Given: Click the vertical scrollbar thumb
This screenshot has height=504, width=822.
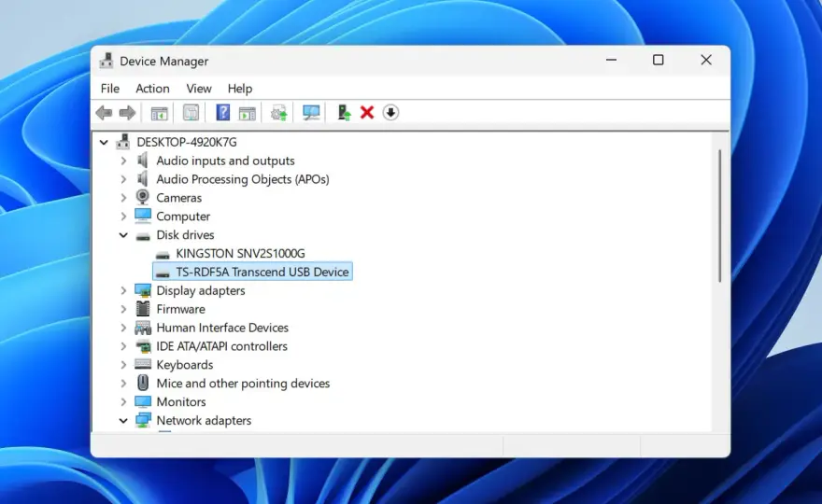Looking at the screenshot, I should [x=720, y=216].
